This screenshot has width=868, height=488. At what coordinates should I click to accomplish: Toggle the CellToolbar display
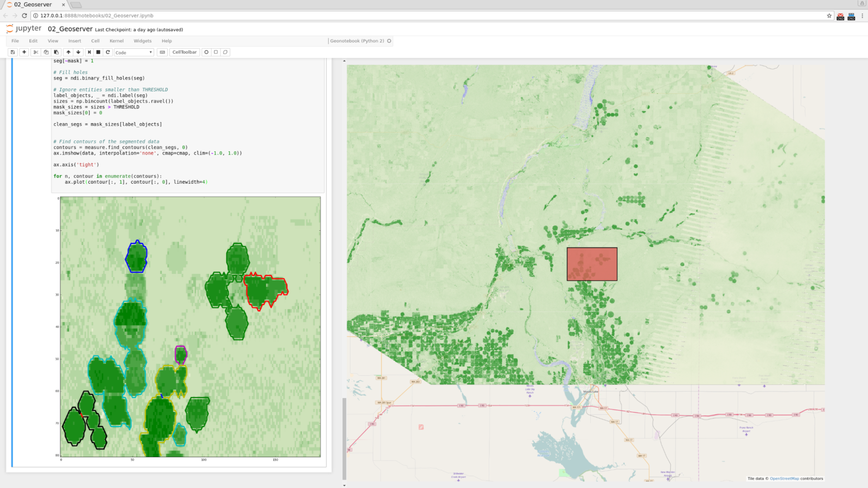(184, 52)
